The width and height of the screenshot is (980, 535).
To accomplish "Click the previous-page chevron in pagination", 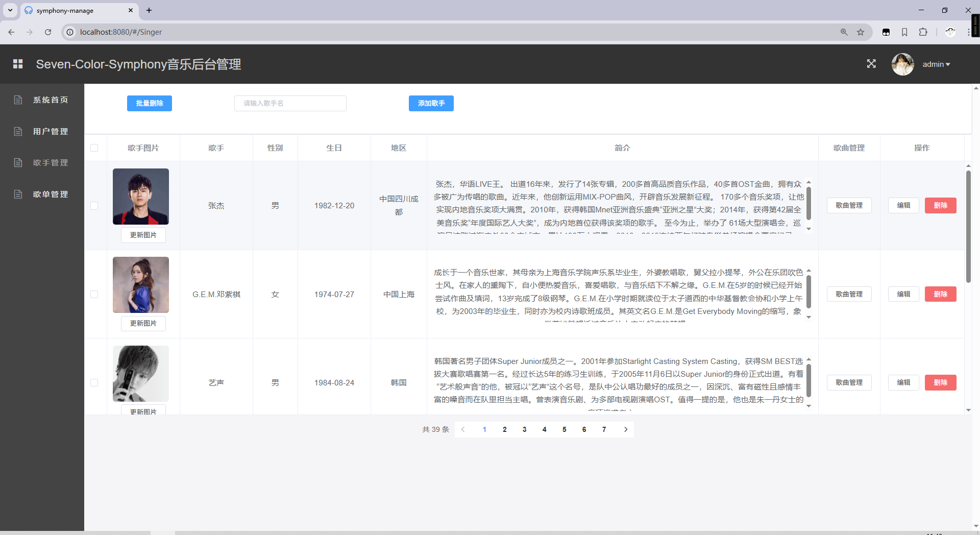I will [463, 429].
